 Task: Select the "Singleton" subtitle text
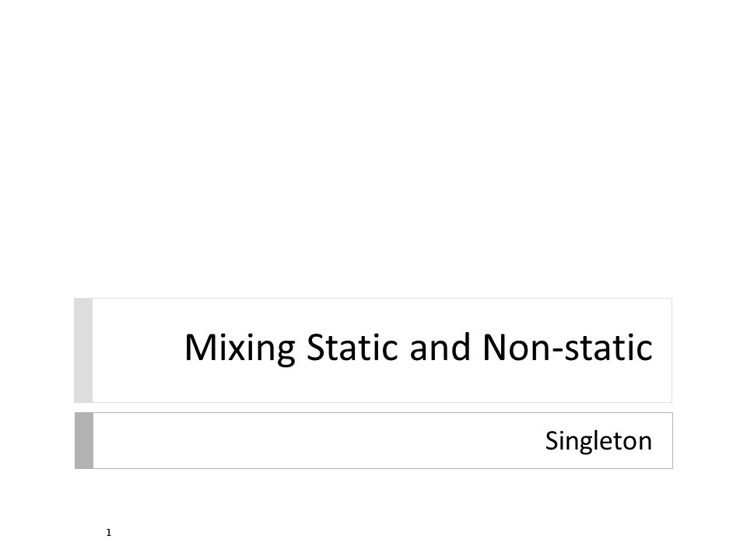click(598, 440)
